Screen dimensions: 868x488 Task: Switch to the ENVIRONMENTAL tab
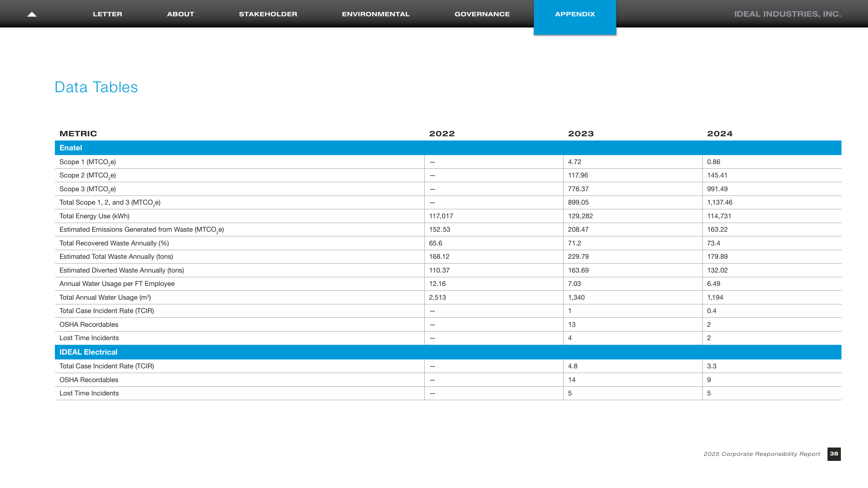tap(376, 14)
